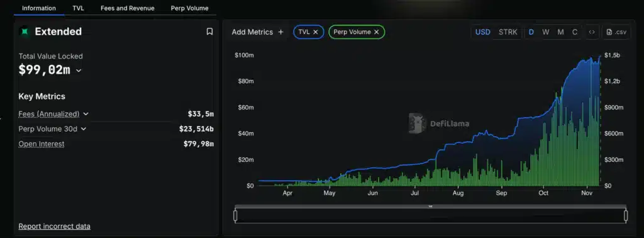The height and width of the screenshot is (238, 644).
Task: Click the plus icon beside Add Metrics
Action: 281,32
